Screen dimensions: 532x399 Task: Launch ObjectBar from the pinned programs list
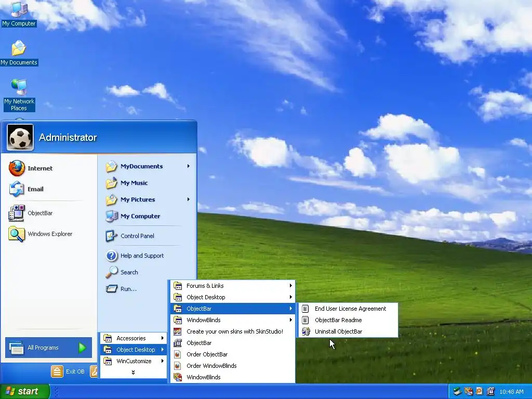(31, 213)
